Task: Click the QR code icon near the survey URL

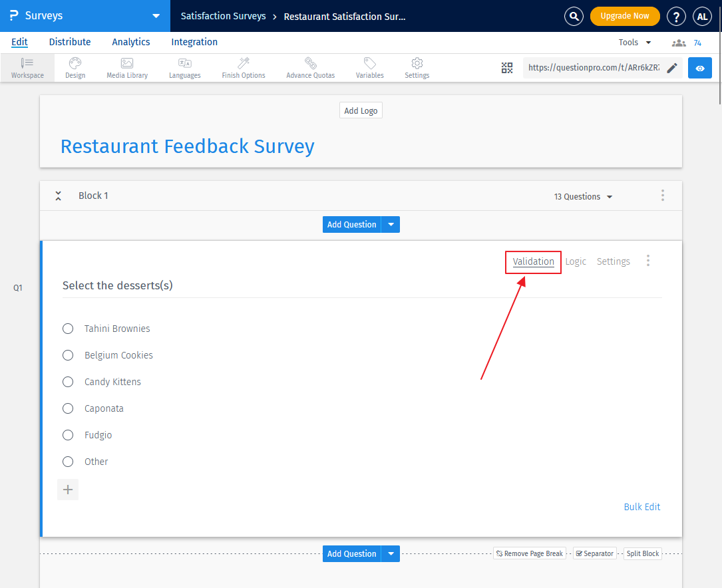Action: [x=507, y=67]
